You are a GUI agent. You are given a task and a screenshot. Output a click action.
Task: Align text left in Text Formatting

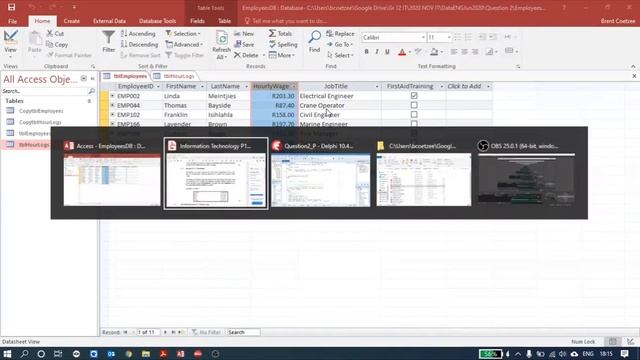454,52
